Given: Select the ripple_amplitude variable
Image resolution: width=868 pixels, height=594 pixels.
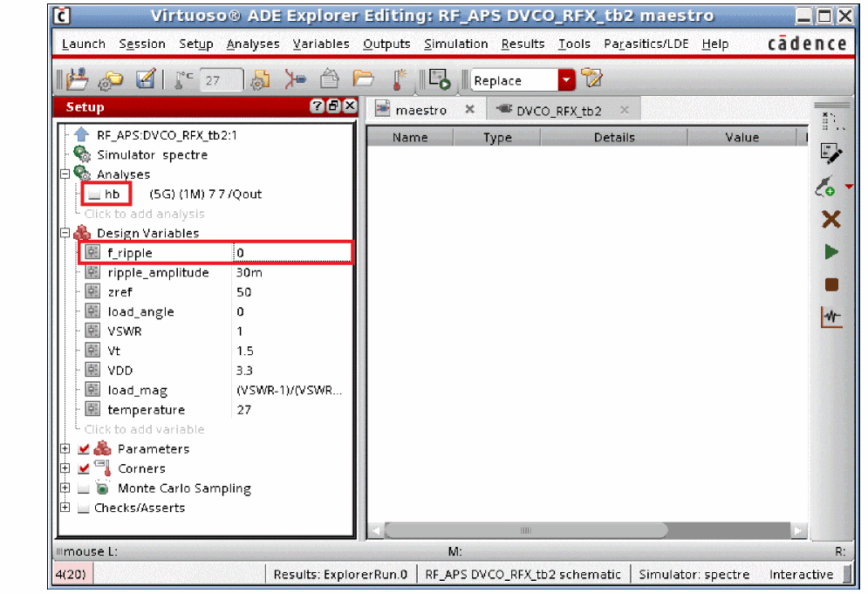Looking at the screenshot, I should 158,272.
